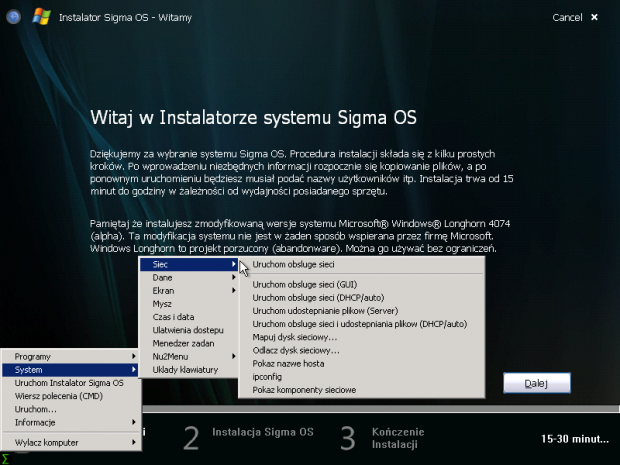Click title text Instalator Sigma OS - Witamy

[x=125, y=17]
